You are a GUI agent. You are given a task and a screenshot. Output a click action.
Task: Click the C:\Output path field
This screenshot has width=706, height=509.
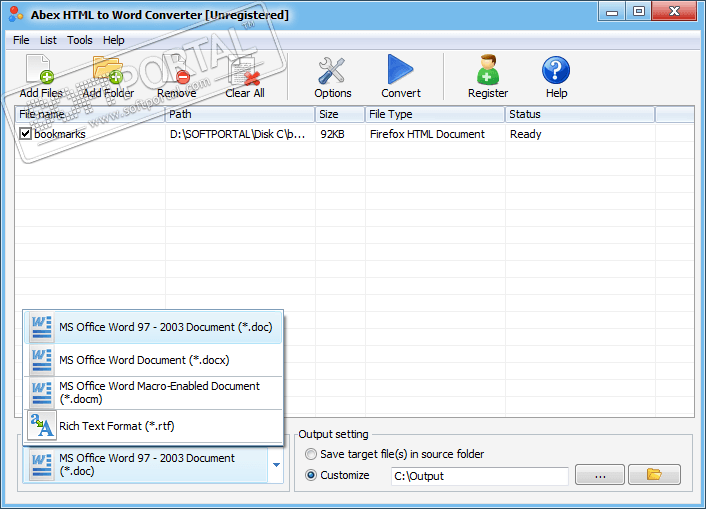click(480, 476)
